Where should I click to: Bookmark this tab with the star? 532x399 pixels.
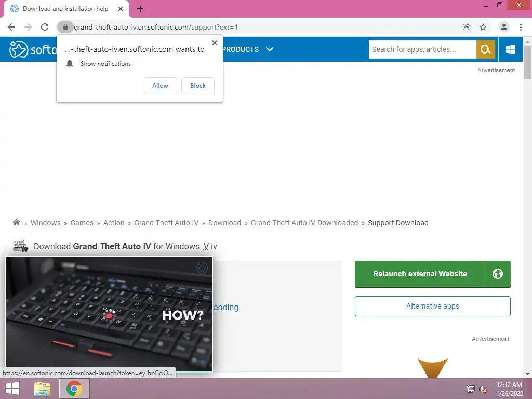483,27
